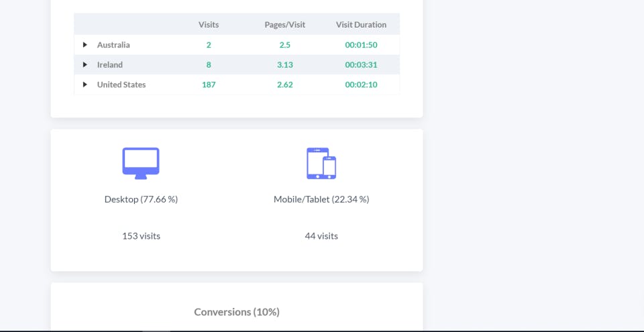This screenshot has height=332, width=644.
Task: Click the desktop monitor icon
Action: tap(141, 164)
